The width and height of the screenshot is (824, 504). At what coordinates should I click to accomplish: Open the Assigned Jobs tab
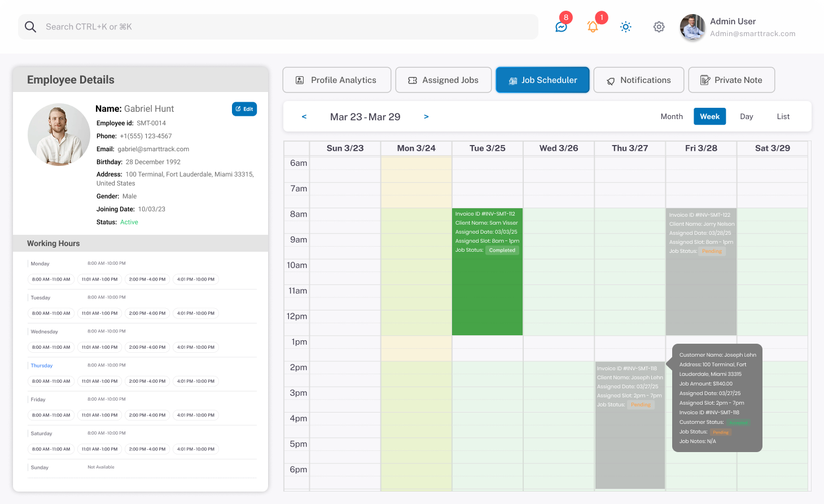click(444, 80)
